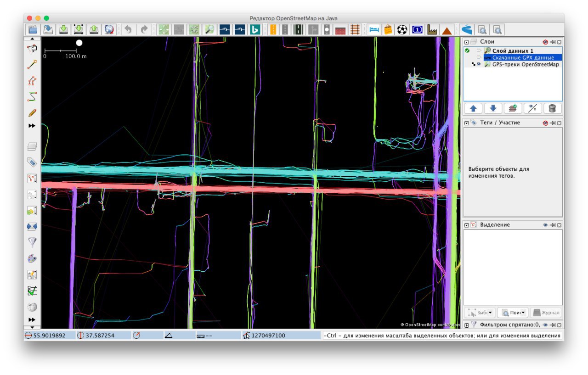Toggle the Filter dialog funnel icon

point(32,242)
